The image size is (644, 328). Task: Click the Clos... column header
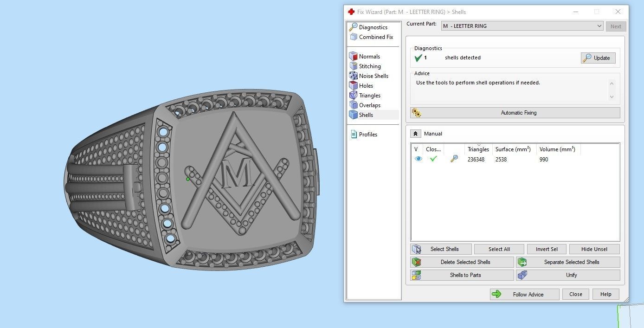point(433,149)
